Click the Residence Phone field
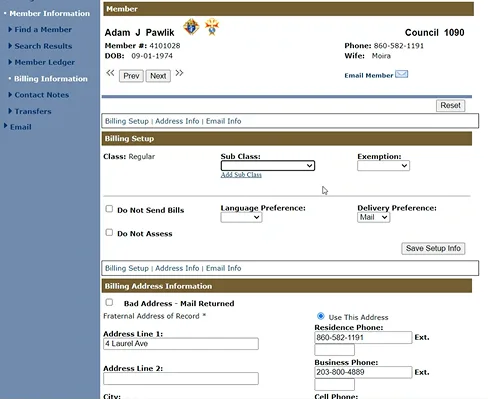 tap(363, 337)
